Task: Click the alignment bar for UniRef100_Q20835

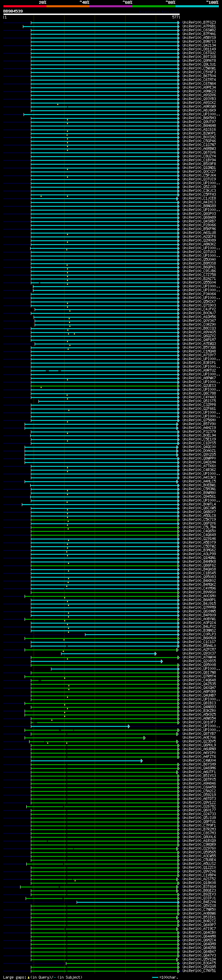Action: [x=97, y=661]
